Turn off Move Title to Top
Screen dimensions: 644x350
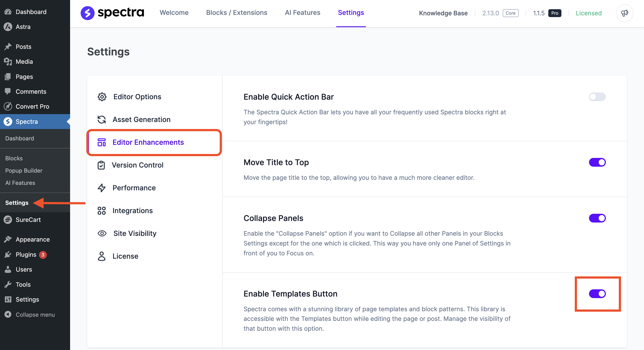pos(597,162)
